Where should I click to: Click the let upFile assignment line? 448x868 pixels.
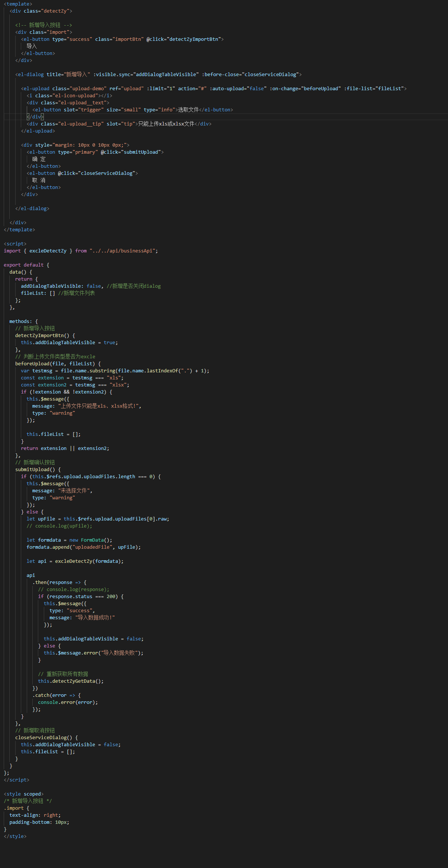click(x=98, y=519)
